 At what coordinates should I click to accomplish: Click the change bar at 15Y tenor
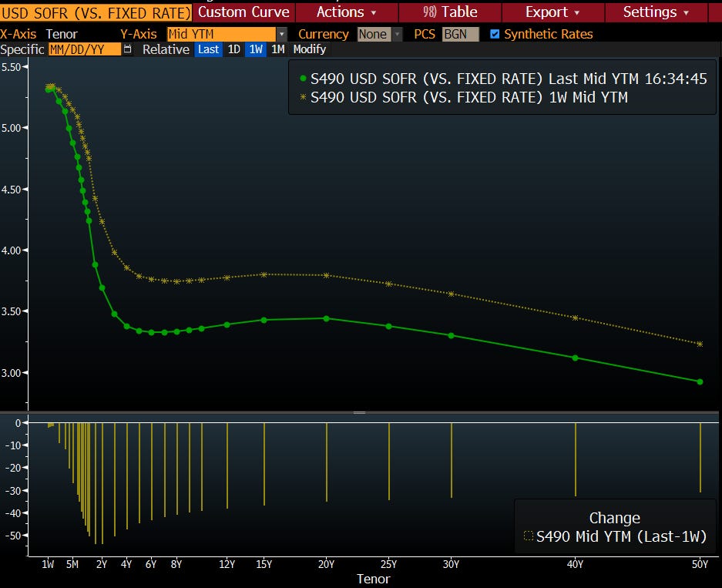pyautogui.click(x=264, y=464)
